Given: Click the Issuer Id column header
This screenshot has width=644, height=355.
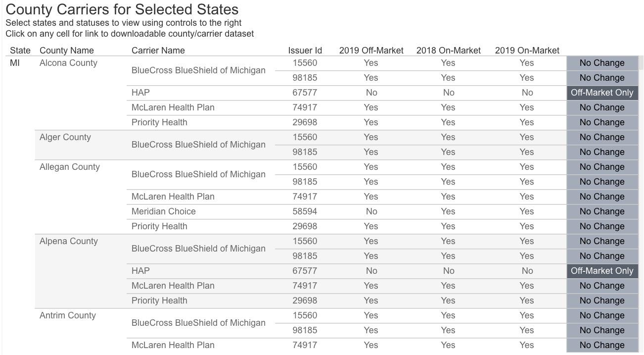Looking at the screenshot, I should pos(305,51).
